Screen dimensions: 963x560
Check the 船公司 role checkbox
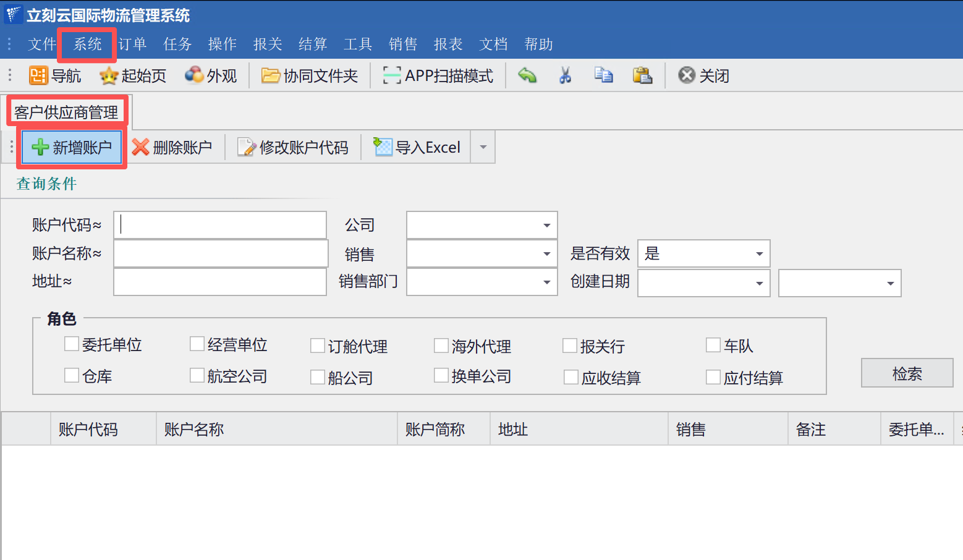point(318,377)
